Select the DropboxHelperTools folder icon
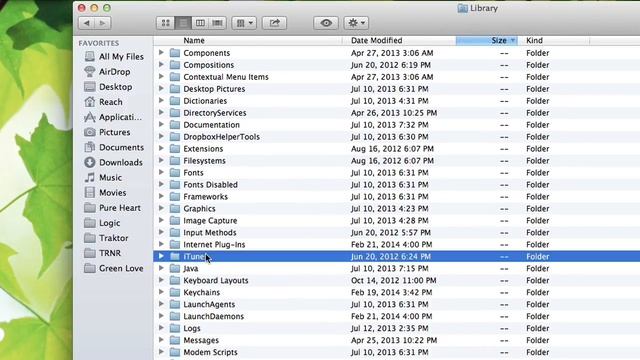Screen dimensions: 640x360 coord(175,136)
